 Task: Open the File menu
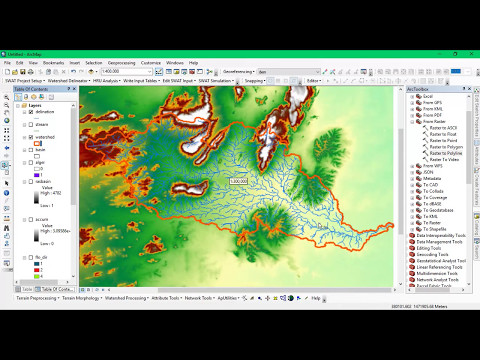7,63
